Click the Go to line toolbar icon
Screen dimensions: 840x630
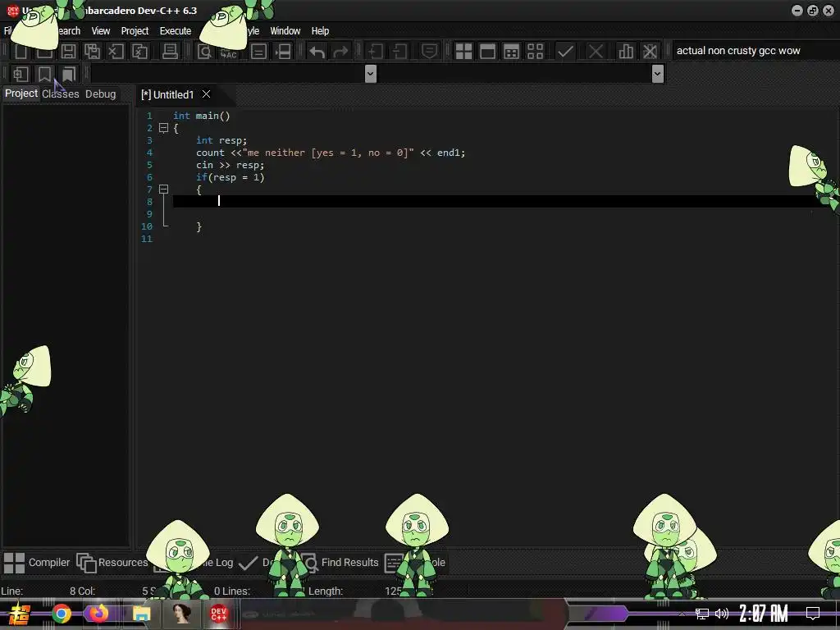pos(283,52)
